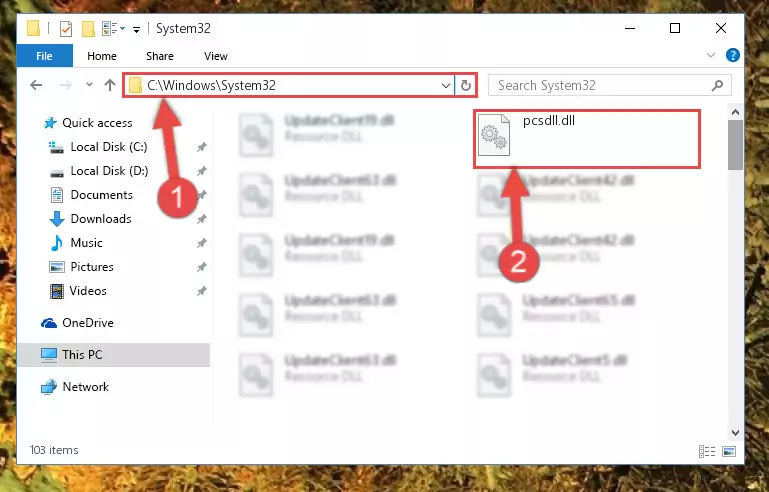Open the recent locations dropdown arrow
The height and width of the screenshot is (492, 769).
[x=89, y=85]
